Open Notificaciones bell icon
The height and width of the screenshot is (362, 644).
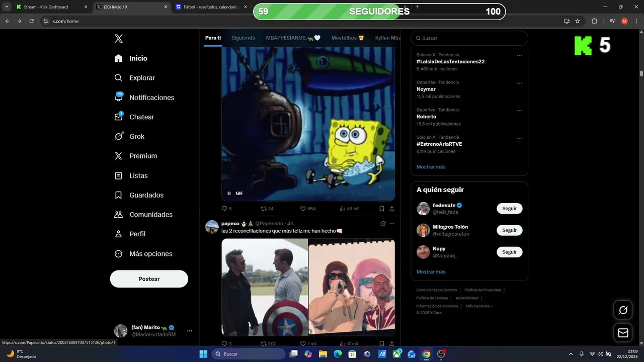(x=118, y=97)
